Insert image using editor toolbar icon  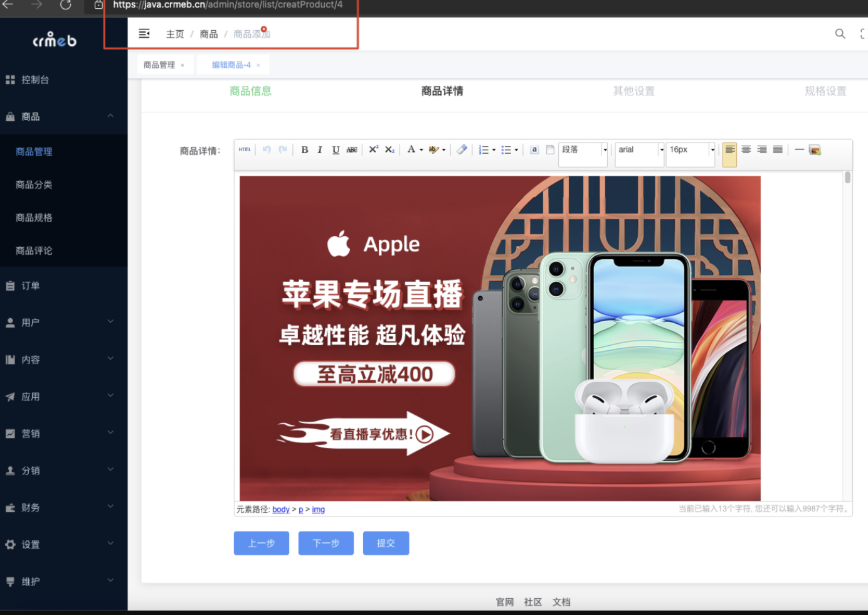pyautogui.click(x=815, y=149)
